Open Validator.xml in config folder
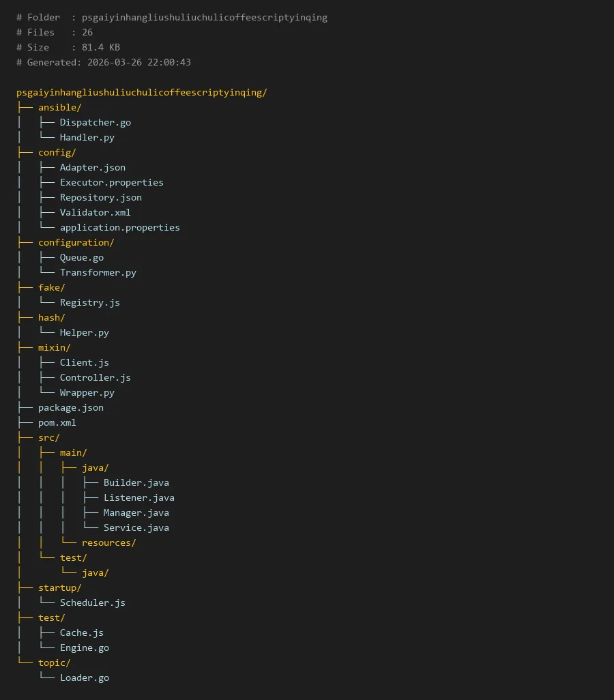The height and width of the screenshot is (700, 614). coord(95,212)
